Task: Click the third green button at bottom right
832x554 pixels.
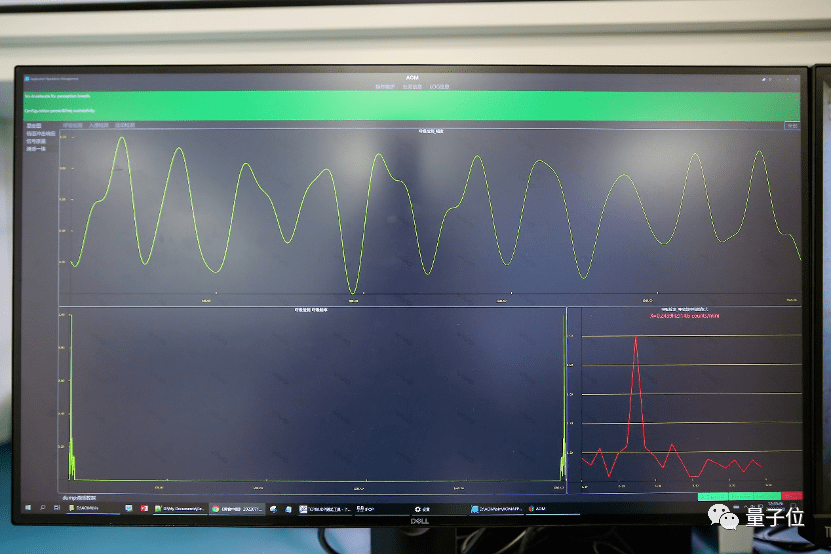Action: click(766, 496)
